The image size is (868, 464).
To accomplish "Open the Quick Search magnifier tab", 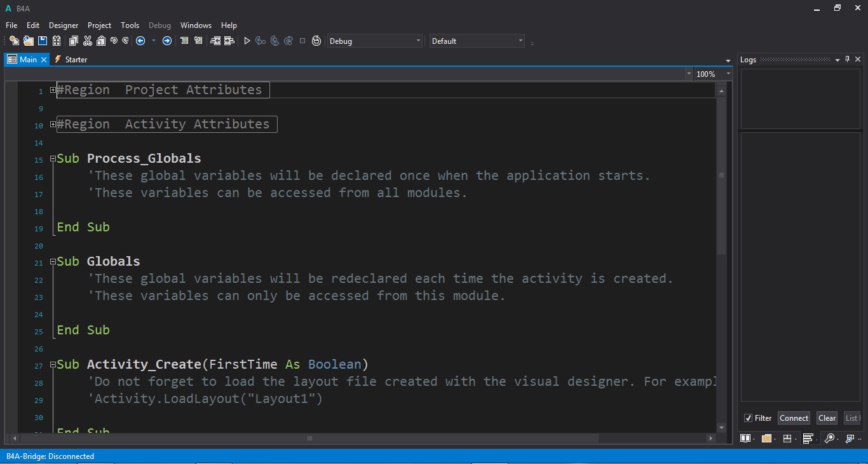I will point(829,438).
